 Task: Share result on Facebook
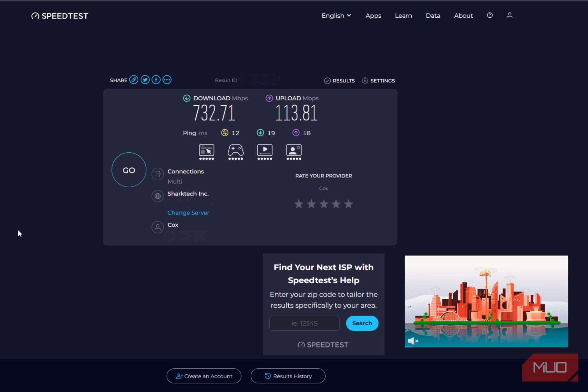pos(156,80)
